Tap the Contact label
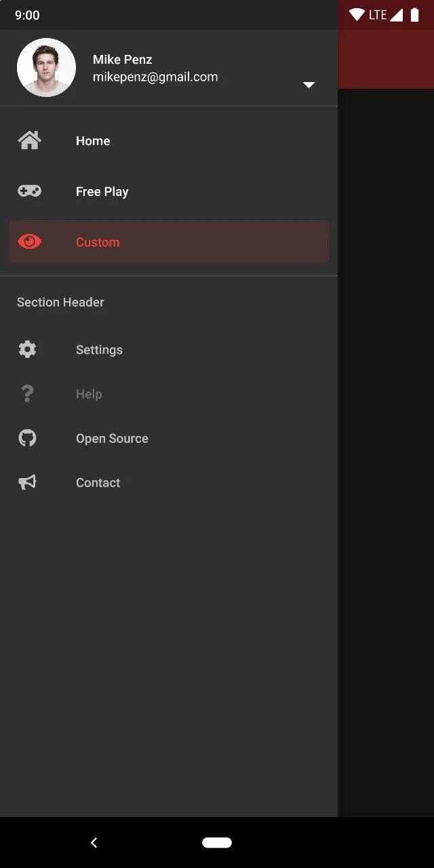The height and width of the screenshot is (868, 434). point(98,483)
